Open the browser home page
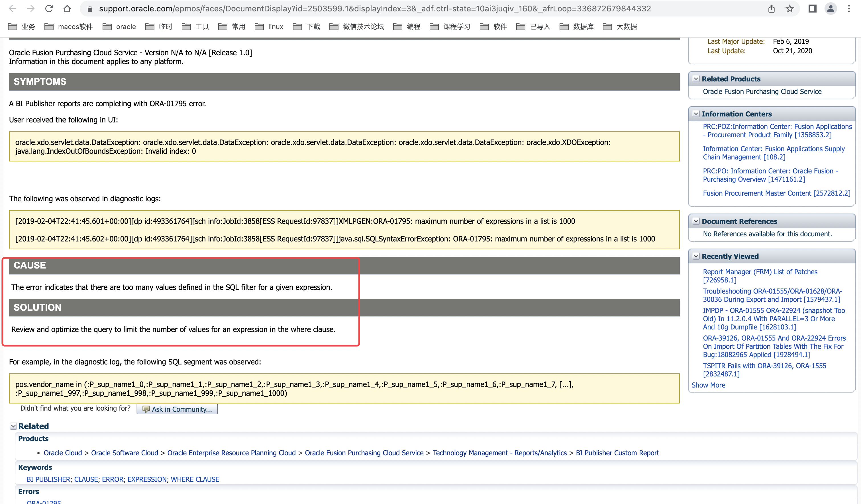The image size is (861, 504). click(67, 9)
